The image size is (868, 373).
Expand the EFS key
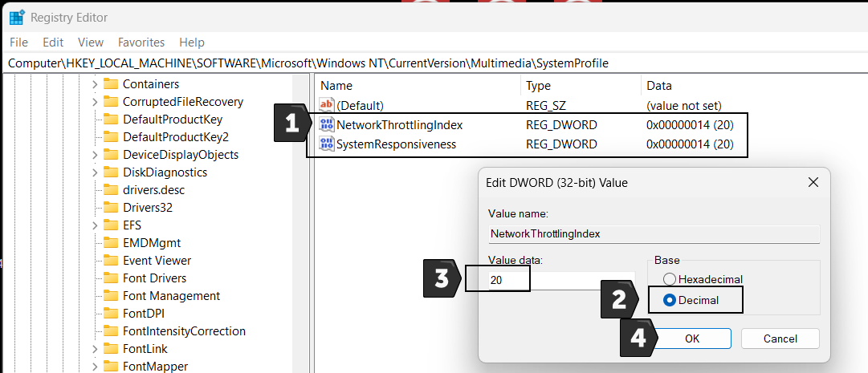[95, 225]
